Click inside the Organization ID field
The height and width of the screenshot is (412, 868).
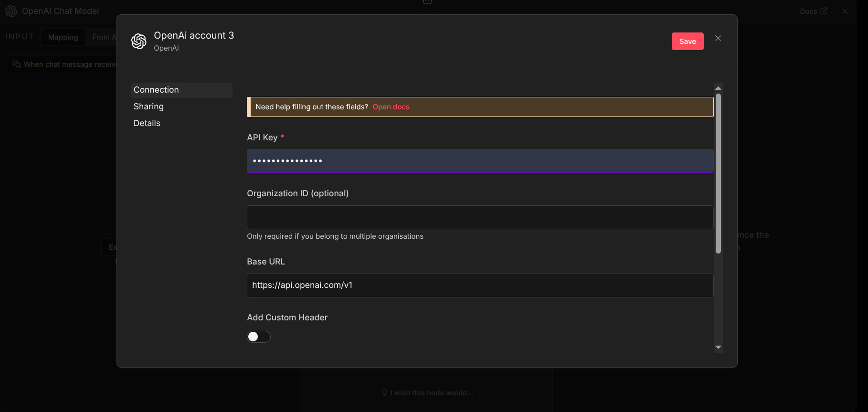(x=479, y=217)
